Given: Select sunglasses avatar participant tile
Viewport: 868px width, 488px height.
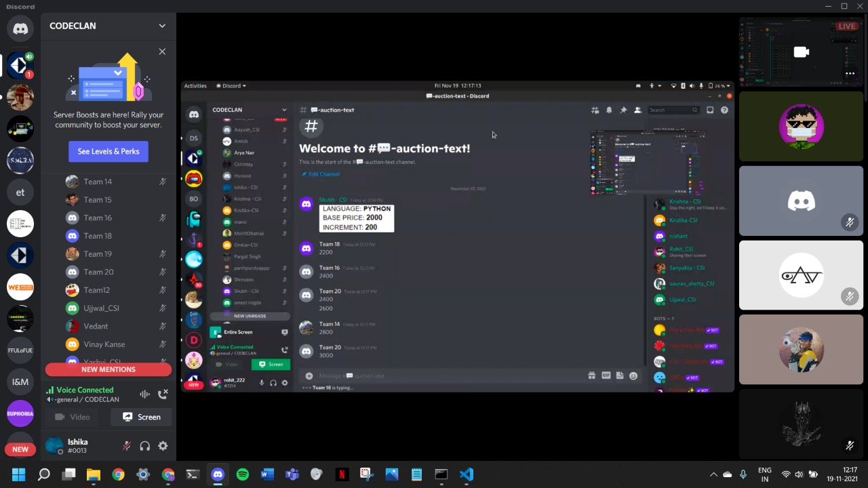Looking at the screenshot, I should click(x=802, y=126).
